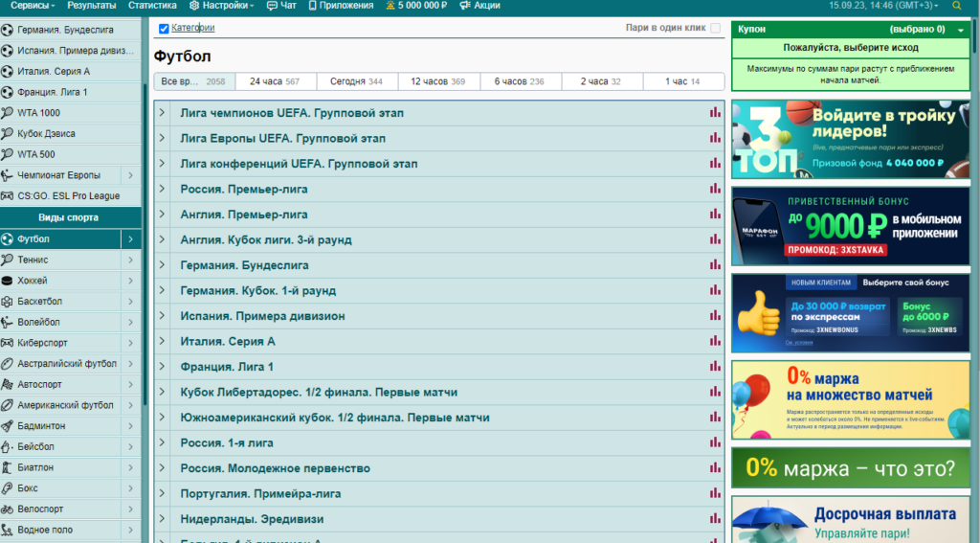980x543 pixels.
Task: Click the shuttlecock icon beside Бадминтон
Action: pos(7,426)
